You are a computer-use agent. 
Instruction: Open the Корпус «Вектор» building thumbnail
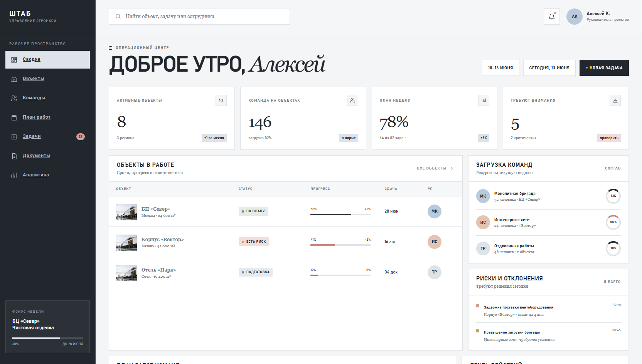pyautogui.click(x=126, y=243)
